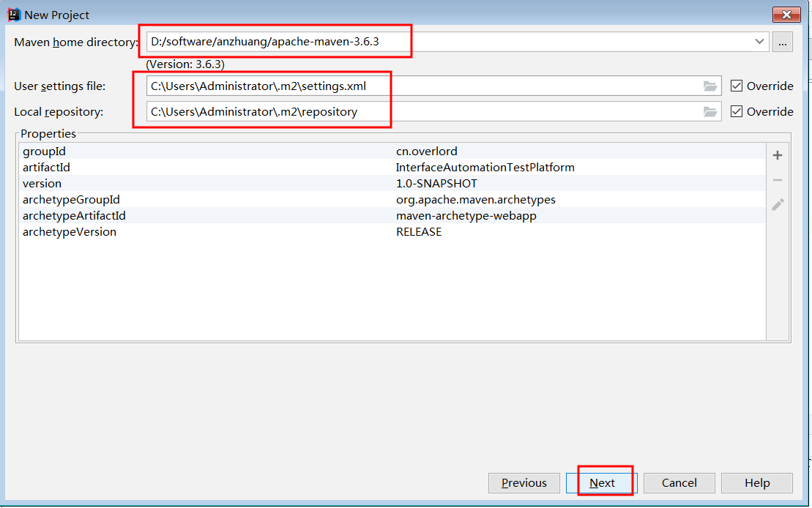Click the Maven home directory label
This screenshot has width=812, height=508.
click(76, 42)
